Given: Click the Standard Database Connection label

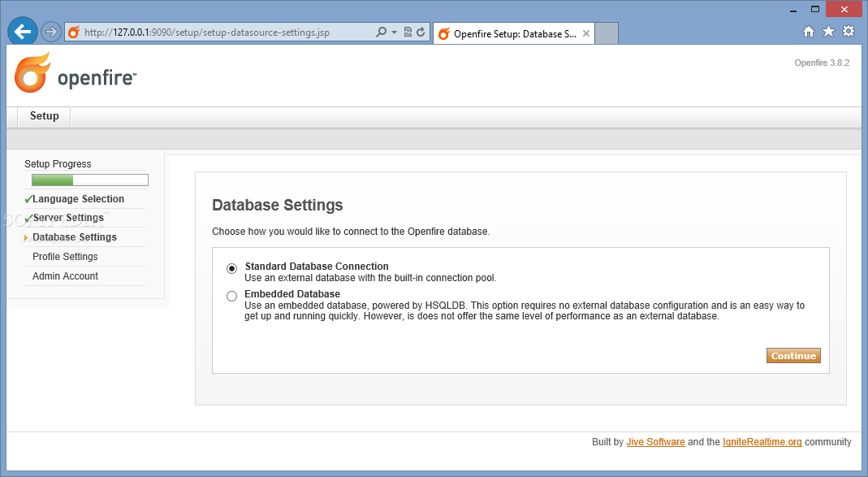Looking at the screenshot, I should click(317, 267).
